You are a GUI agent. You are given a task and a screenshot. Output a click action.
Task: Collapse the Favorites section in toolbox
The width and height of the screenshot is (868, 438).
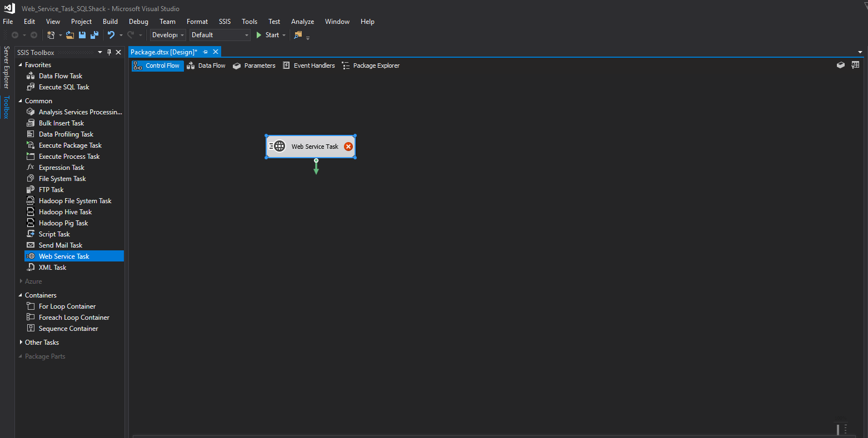21,65
